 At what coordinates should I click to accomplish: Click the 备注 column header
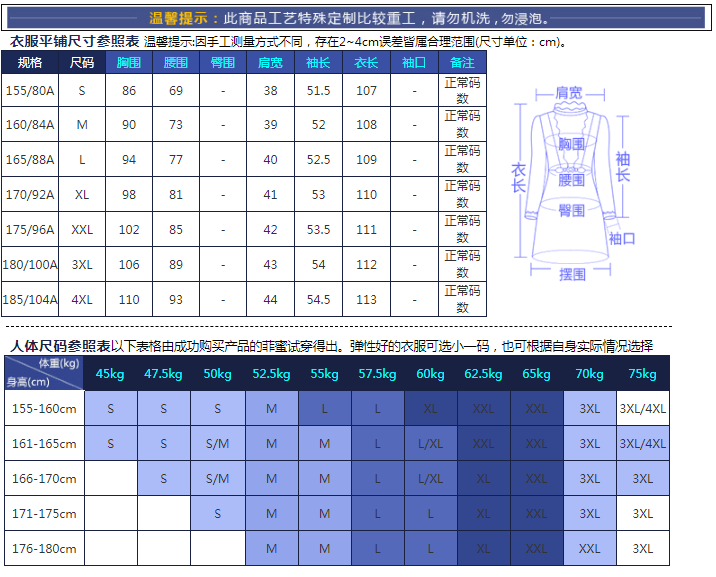[x=462, y=62]
